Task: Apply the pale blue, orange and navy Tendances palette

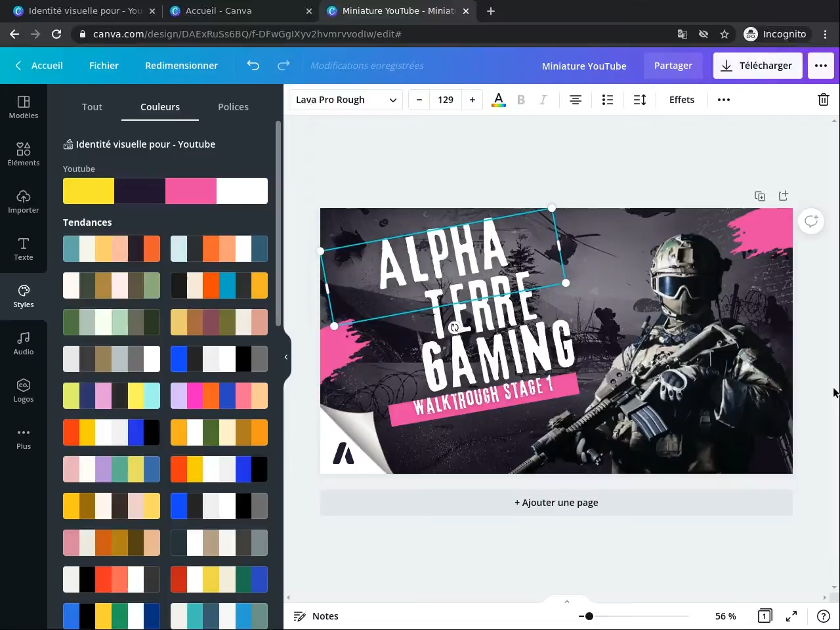Action: [x=219, y=249]
